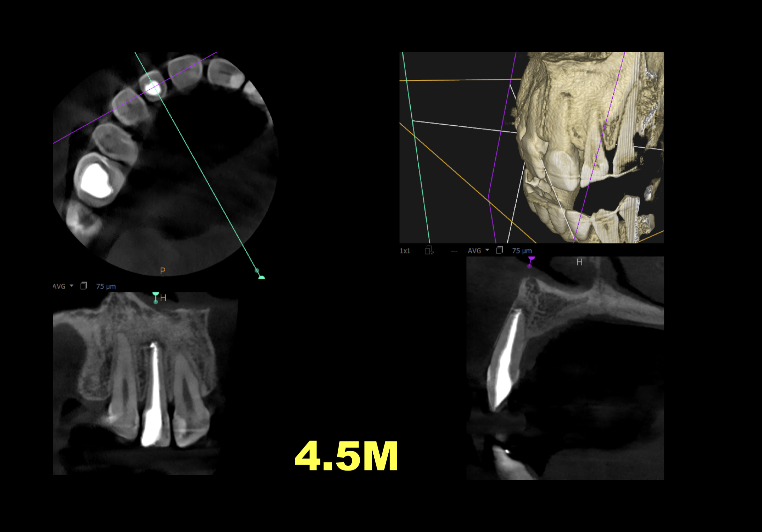This screenshot has height=532, width=762.
Task: Click the orange P orientation label in axial view
Action: tap(163, 271)
